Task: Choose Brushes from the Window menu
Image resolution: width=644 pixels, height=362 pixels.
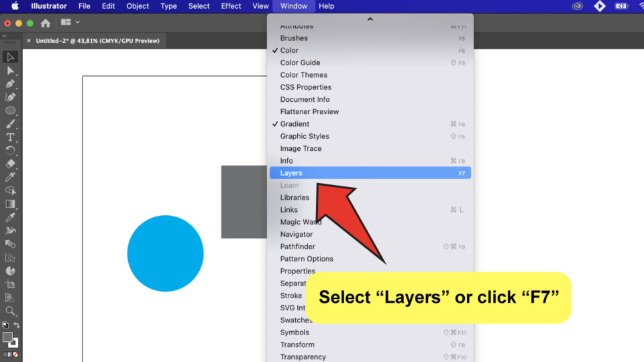Action: coord(370,38)
